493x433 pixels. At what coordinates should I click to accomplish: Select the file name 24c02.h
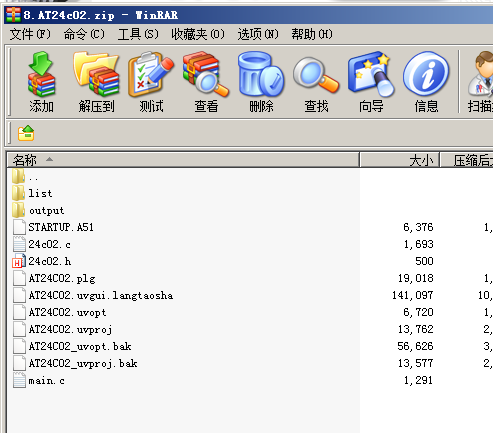50,261
